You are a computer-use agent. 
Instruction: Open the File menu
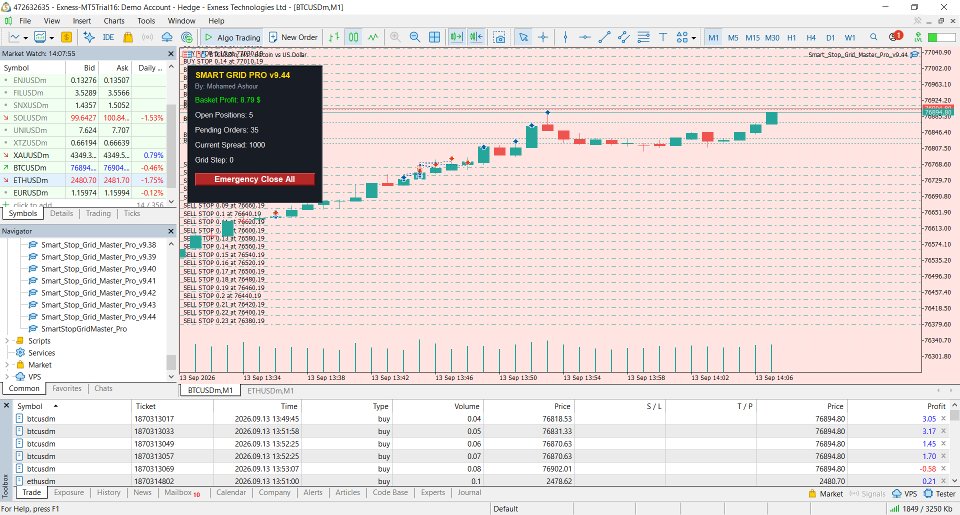point(25,21)
